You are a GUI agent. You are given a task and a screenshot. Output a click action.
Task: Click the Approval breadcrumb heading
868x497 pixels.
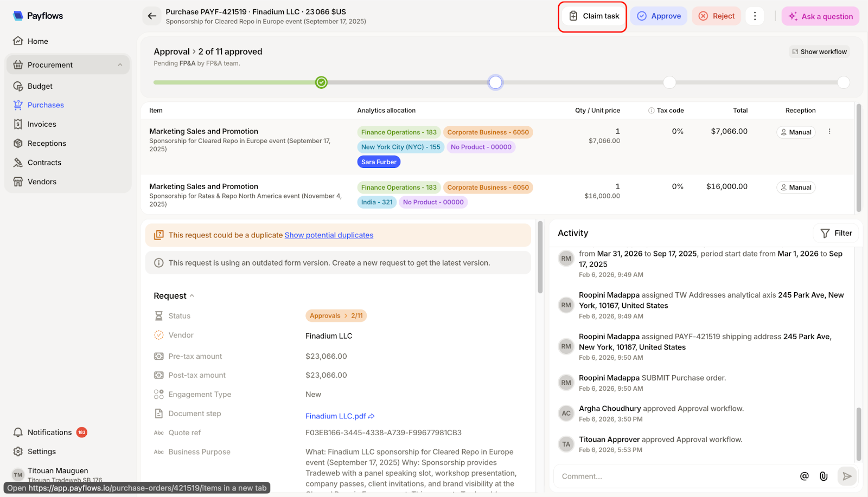click(x=171, y=51)
